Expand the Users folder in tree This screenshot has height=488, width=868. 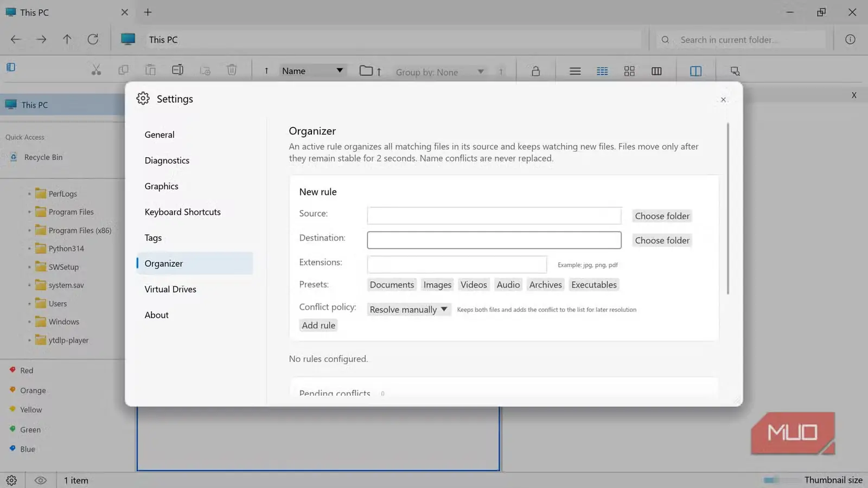[x=29, y=304]
